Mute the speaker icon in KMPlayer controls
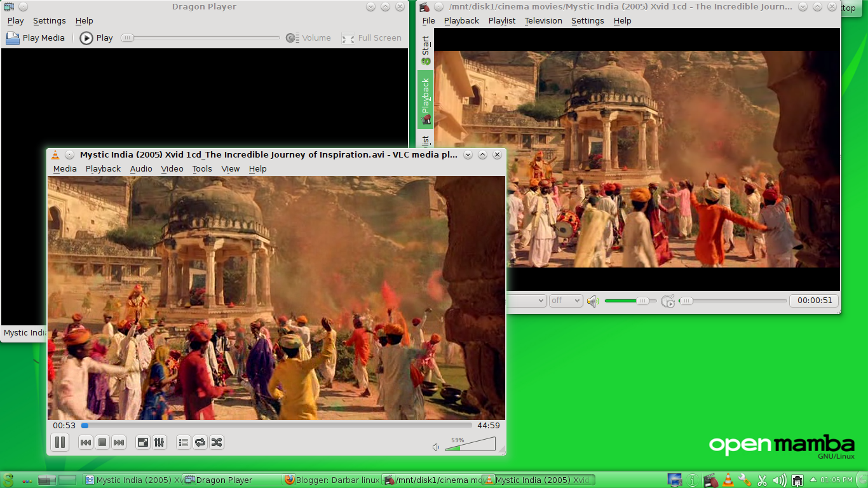This screenshot has width=868, height=488. point(593,301)
